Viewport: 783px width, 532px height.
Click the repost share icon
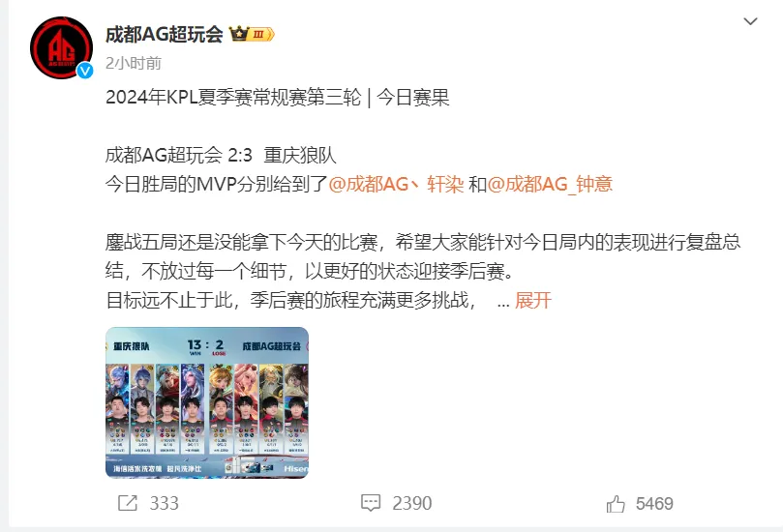128,503
